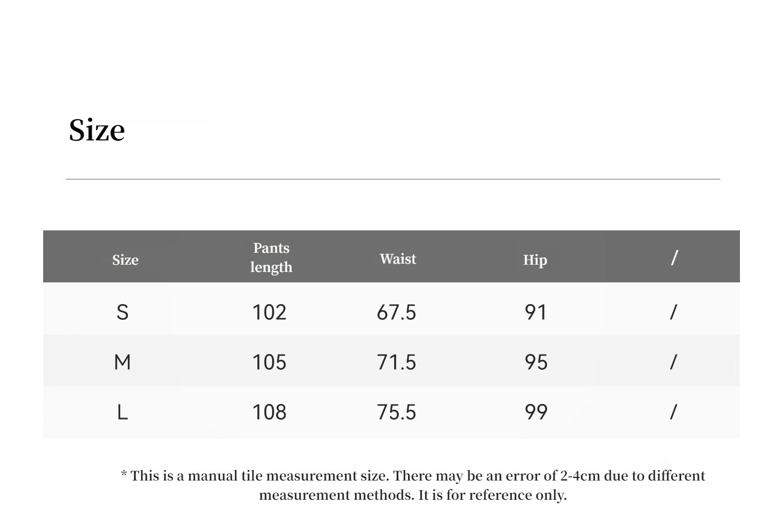Image resolution: width=780 pixels, height=532 pixels.
Task: Click the manual tile measurement footnote text
Action: tap(413, 485)
